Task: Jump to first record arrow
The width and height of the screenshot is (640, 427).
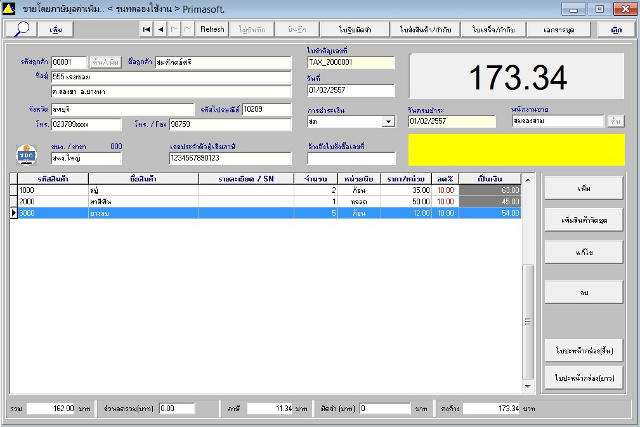Action: pyautogui.click(x=146, y=29)
